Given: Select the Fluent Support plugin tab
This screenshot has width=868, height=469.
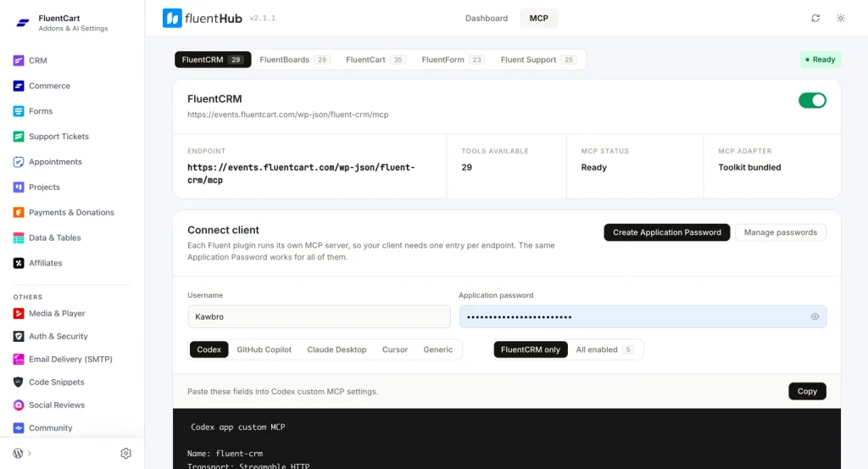Looking at the screenshot, I should (x=538, y=60).
